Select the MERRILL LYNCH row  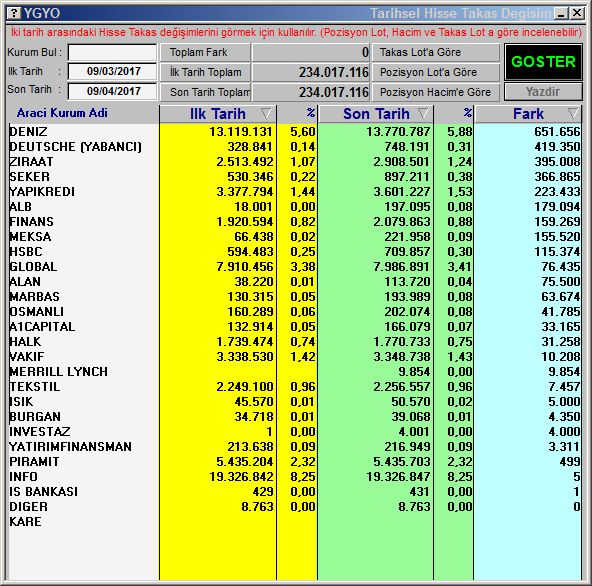[x=294, y=372]
